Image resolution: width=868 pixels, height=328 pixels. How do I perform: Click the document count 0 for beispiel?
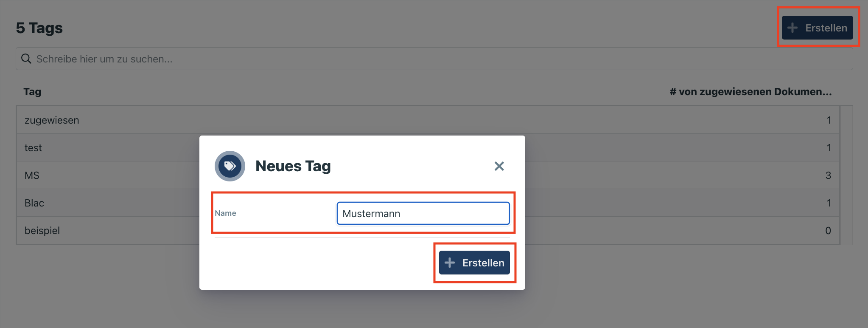[x=828, y=231]
